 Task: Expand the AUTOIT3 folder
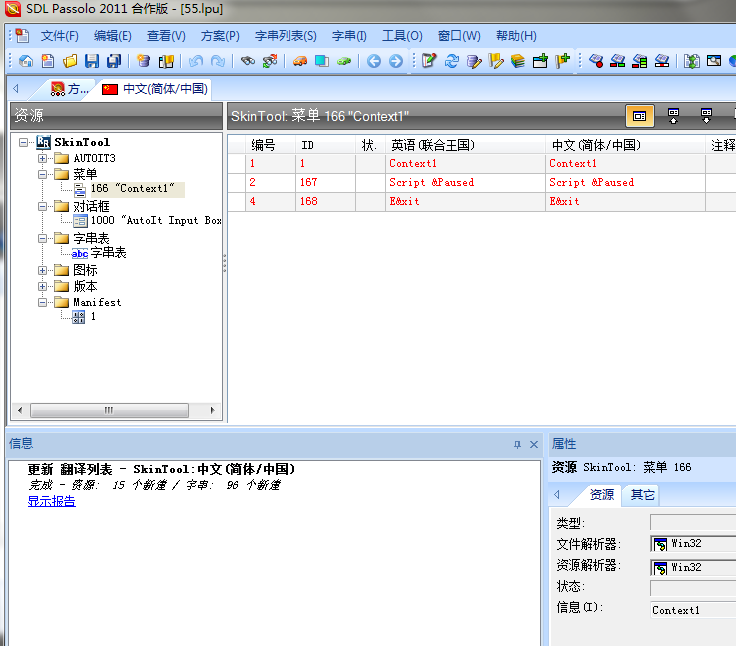(42, 158)
